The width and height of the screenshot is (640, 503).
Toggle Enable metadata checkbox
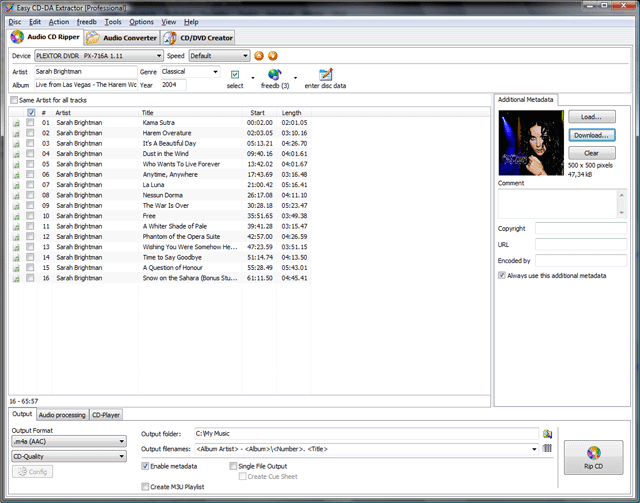145,466
